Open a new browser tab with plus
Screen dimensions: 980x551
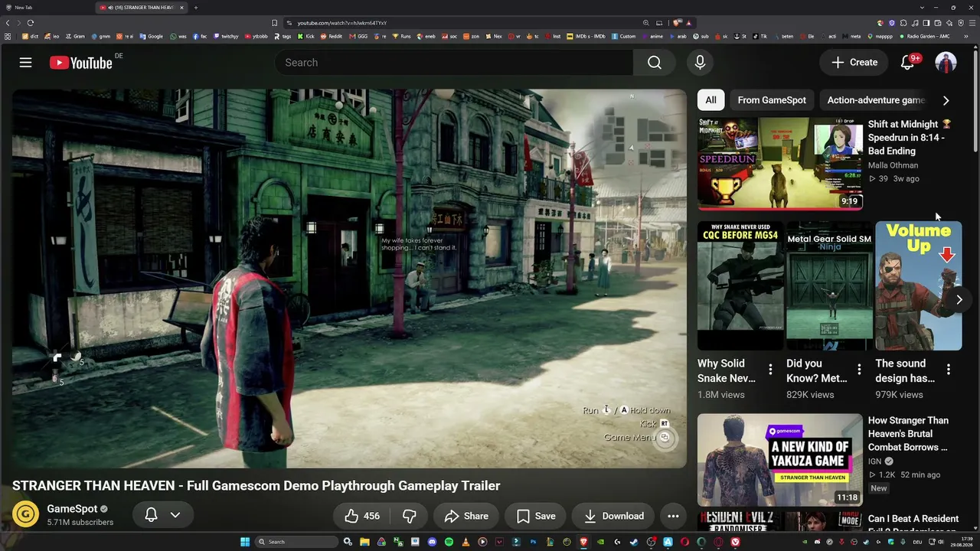[196, 8]
